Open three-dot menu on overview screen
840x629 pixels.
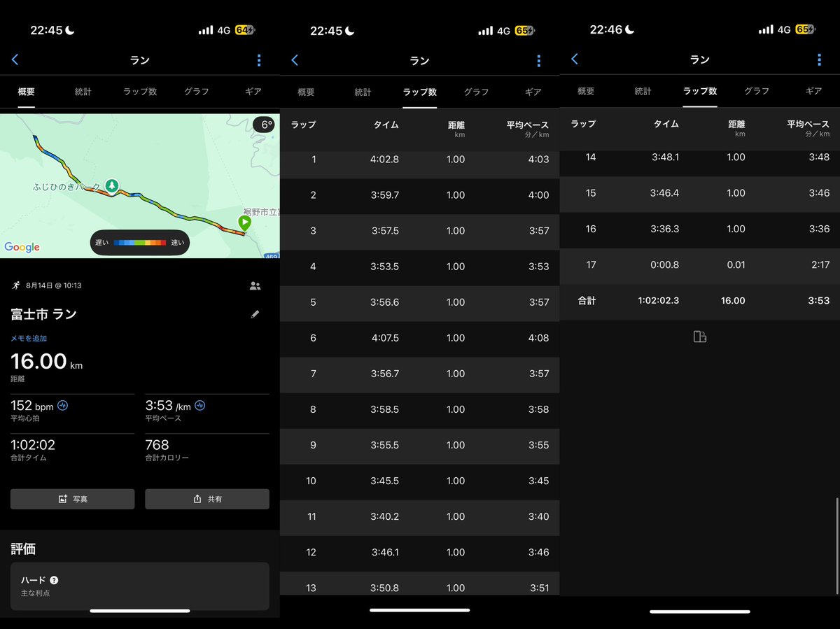coord(259,60)
